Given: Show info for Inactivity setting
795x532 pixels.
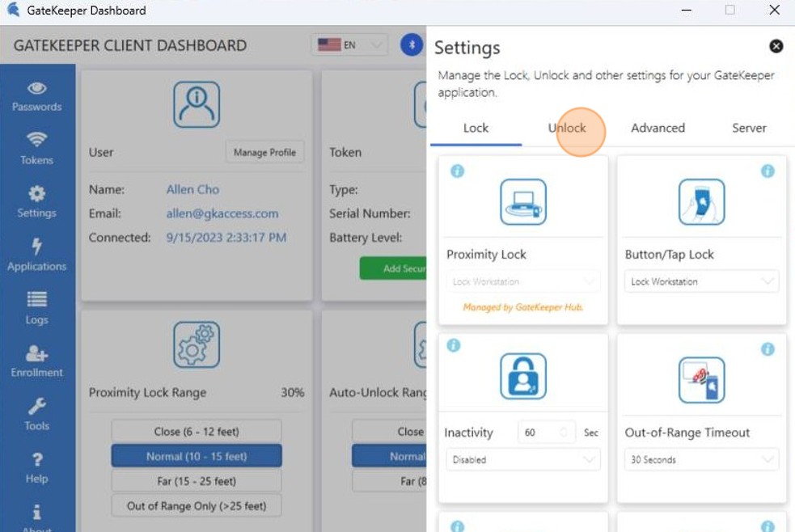Looking at the screenshot, I should click(454, 345).
